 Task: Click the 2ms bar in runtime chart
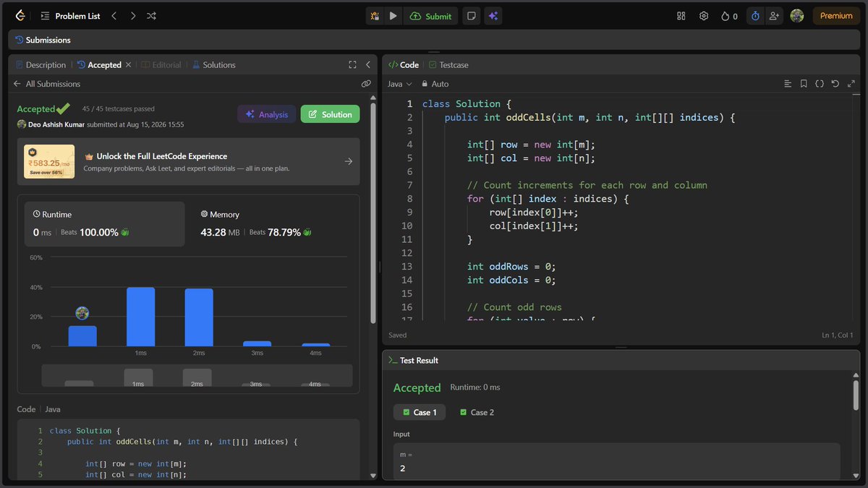[199, 317]
